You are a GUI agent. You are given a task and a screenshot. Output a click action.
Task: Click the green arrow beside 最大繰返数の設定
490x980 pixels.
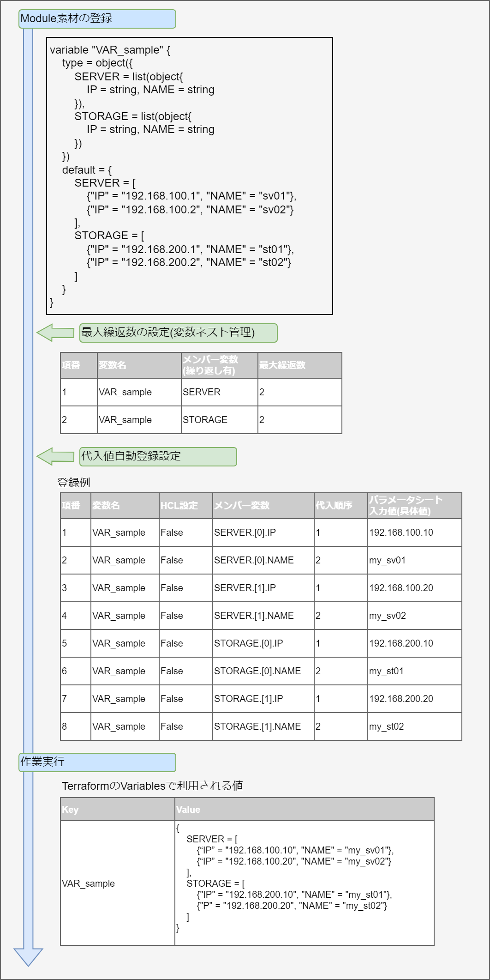55,333
